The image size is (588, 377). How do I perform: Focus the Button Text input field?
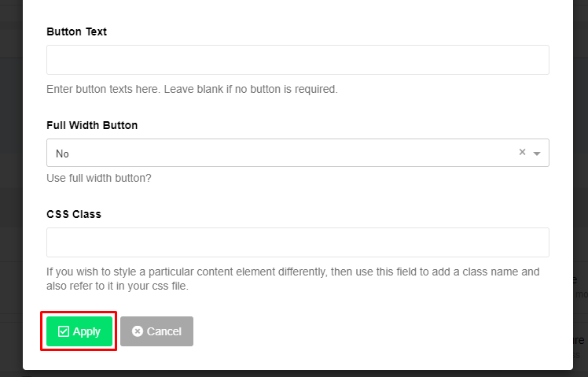click(298, 60)
